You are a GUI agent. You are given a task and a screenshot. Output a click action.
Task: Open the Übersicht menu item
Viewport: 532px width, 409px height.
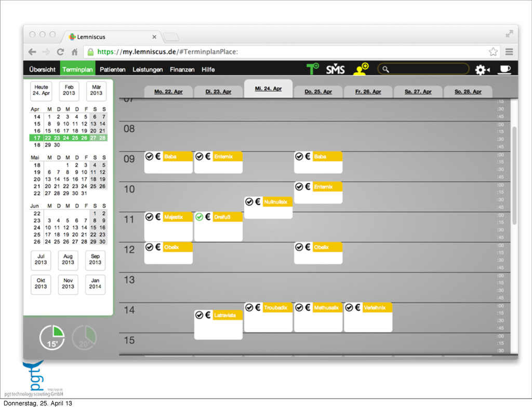(x=42, y=70)
